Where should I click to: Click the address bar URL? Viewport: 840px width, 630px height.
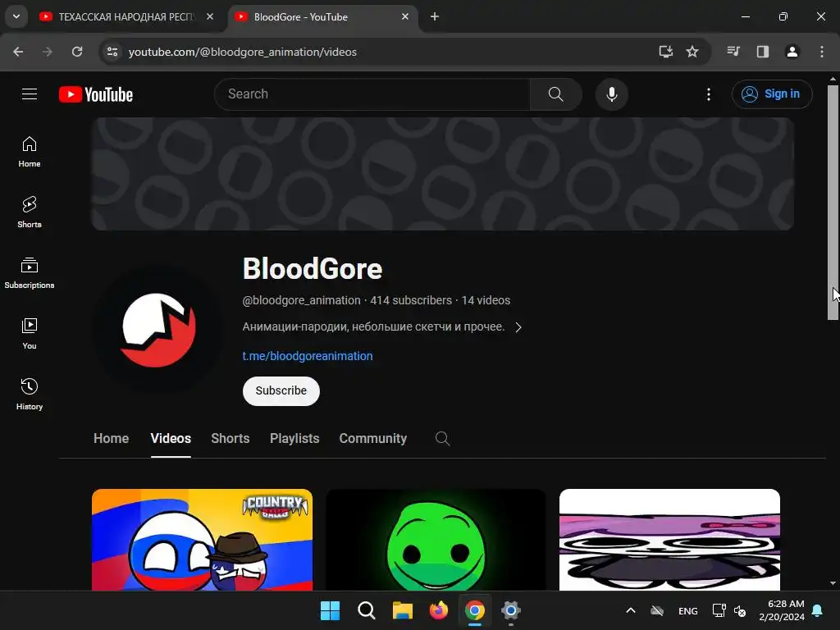243,52
